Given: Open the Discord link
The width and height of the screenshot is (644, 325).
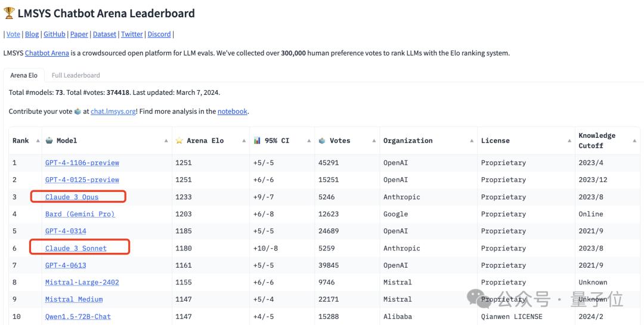Looking at the screenshot, I should [x=159, y=35].
